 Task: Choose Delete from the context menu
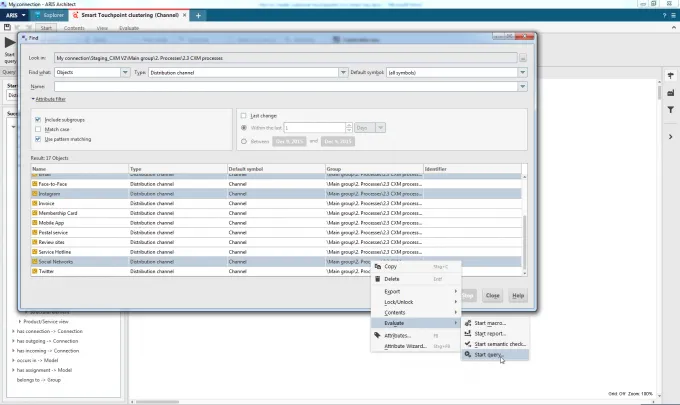[415, 279]
